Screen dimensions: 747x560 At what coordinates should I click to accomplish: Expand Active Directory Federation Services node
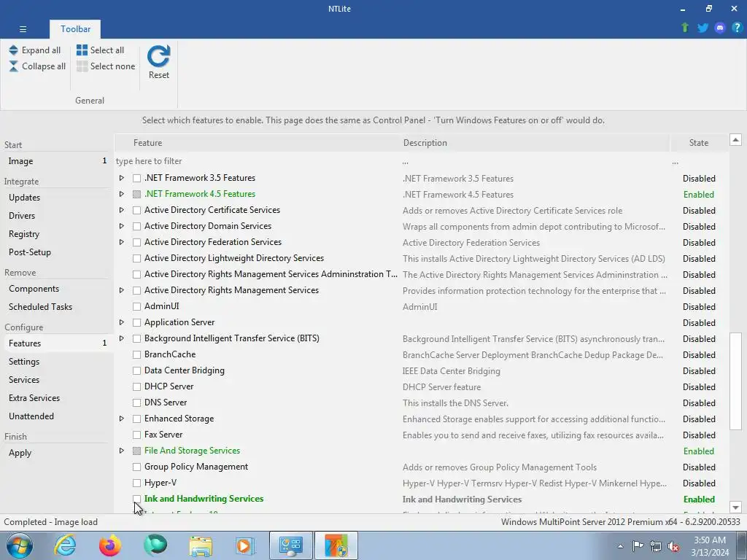click(x=122, y=242)
